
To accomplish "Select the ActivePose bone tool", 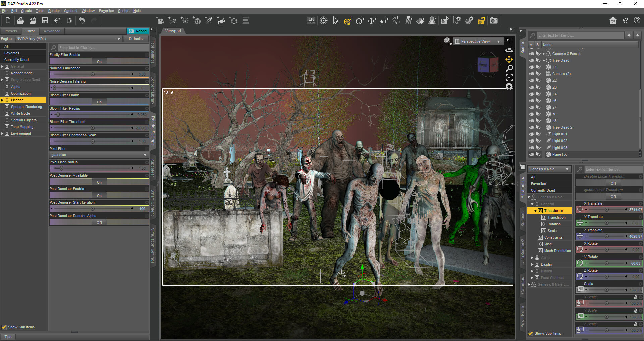I will [396, 21].
